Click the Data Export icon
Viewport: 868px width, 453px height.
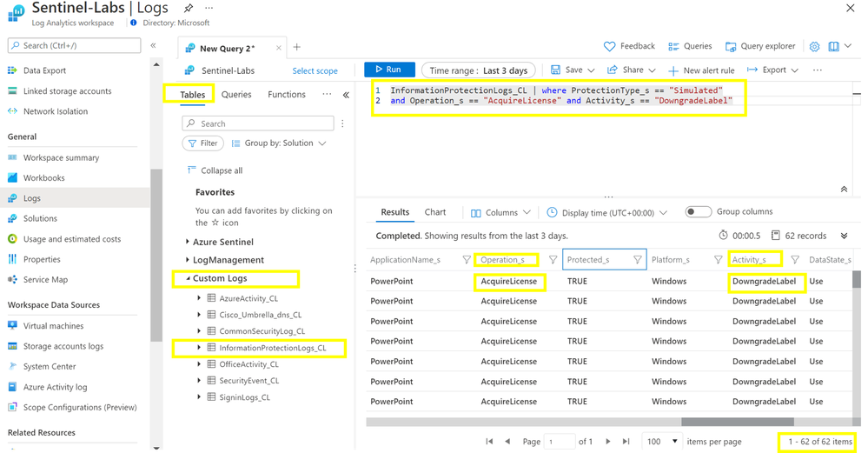[x=12, y=70]
